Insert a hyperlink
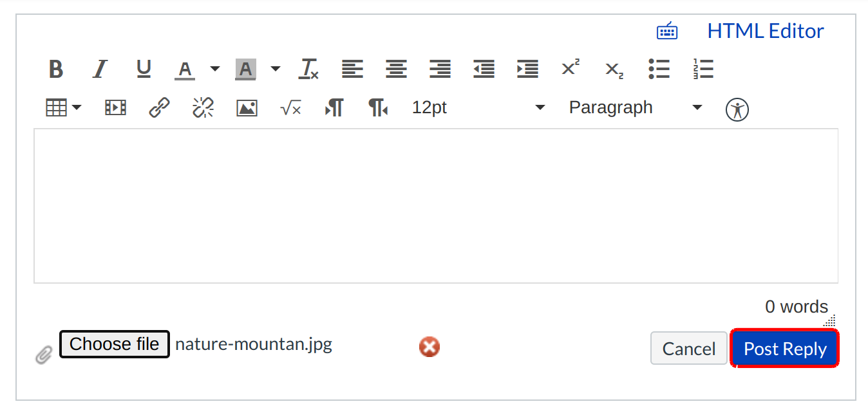This screenshot has width=868, height=413. (158, 107)
